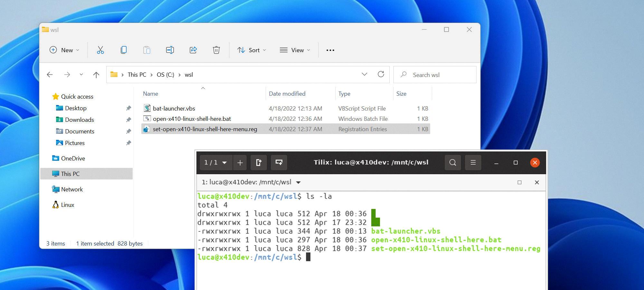Click the Cut scissors icon in Explorer toolbar

100,50
